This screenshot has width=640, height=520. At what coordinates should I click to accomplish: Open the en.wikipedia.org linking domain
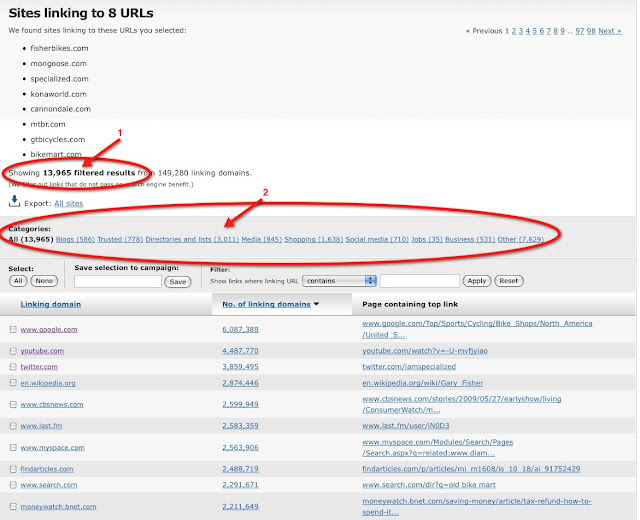(x=48, y=383)
